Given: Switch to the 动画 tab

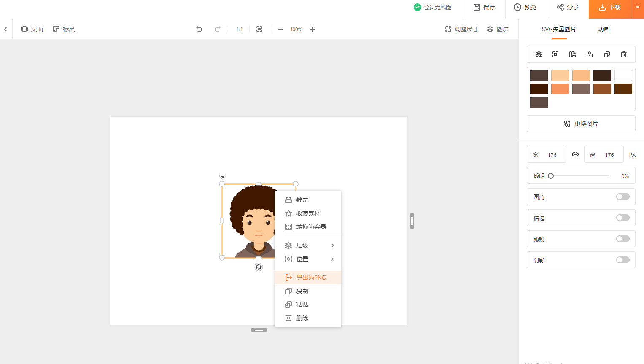Looking at the screenshot, I should pos(604,29).
